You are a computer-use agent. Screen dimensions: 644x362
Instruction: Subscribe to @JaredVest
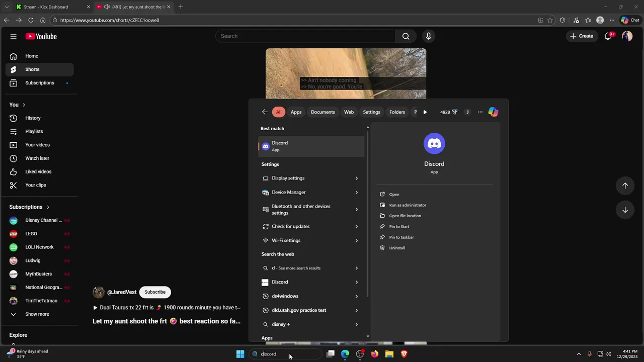click(155, 292)
